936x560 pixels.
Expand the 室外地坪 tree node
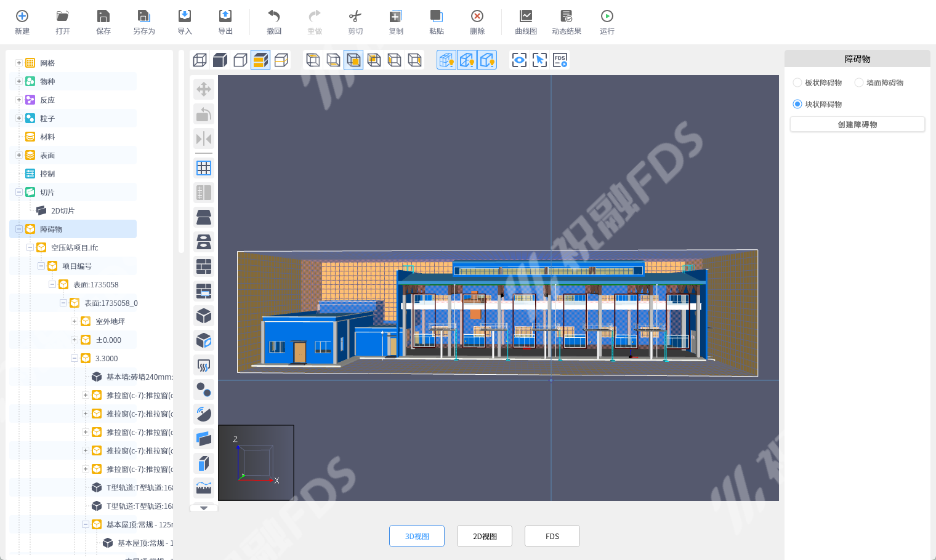pos(75,321)
